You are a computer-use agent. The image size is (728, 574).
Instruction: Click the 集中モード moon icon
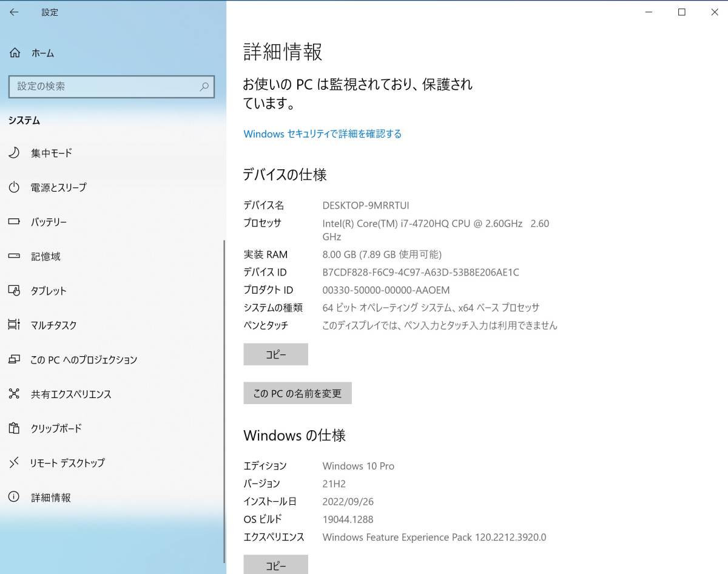coord(14,153)
